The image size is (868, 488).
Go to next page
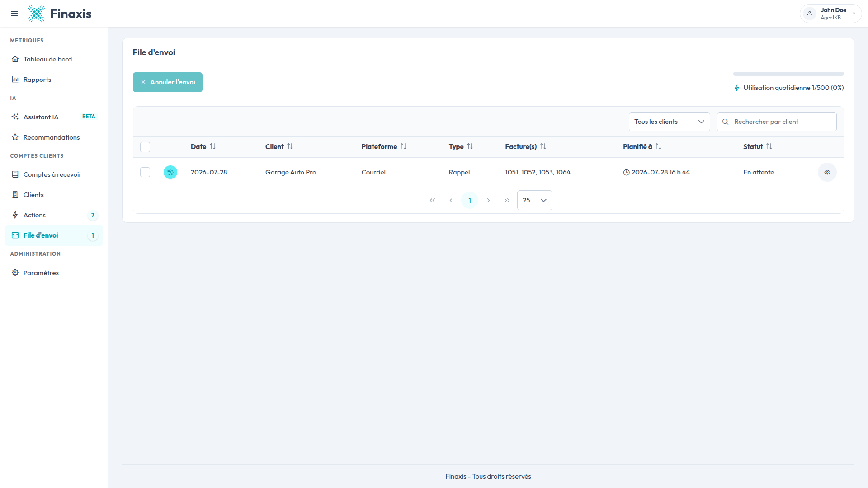point(488,200)
